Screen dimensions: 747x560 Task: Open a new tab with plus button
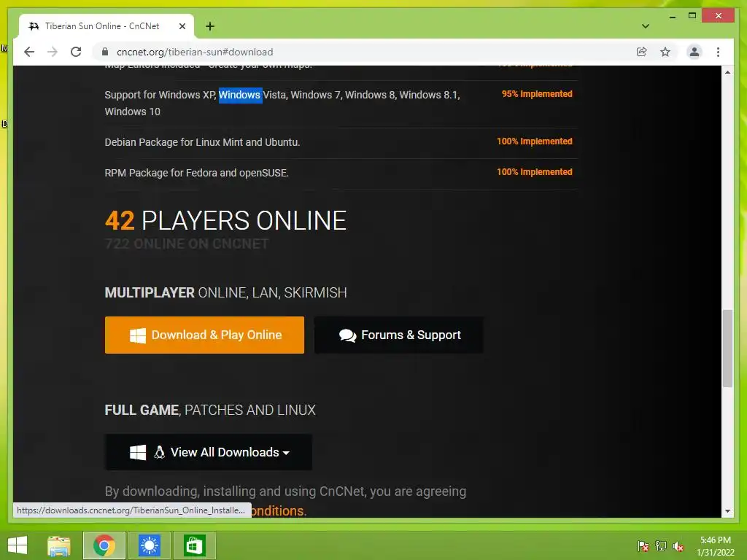coord(210,26)
